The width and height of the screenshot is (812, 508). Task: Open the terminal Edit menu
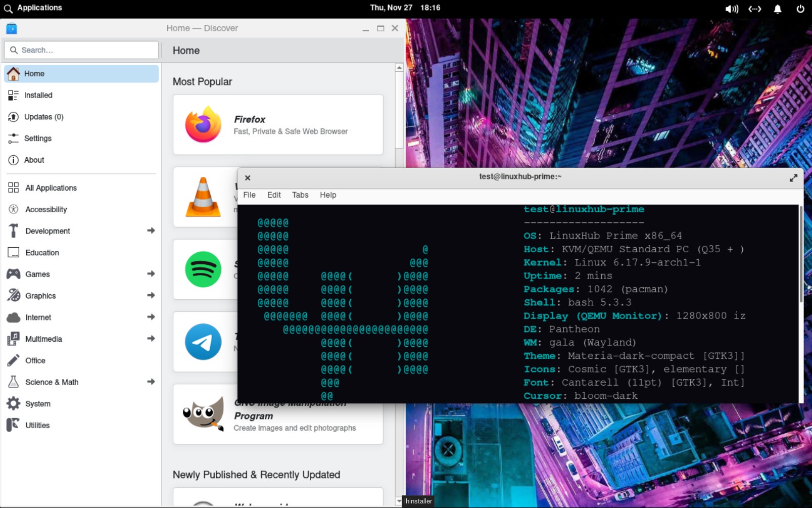pyautogui.click(x=274, y=195)
